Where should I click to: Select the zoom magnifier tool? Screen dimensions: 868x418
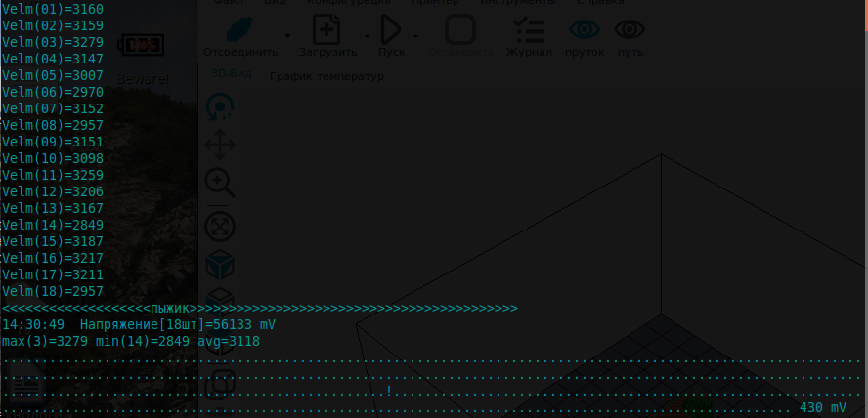pos(220,184)
